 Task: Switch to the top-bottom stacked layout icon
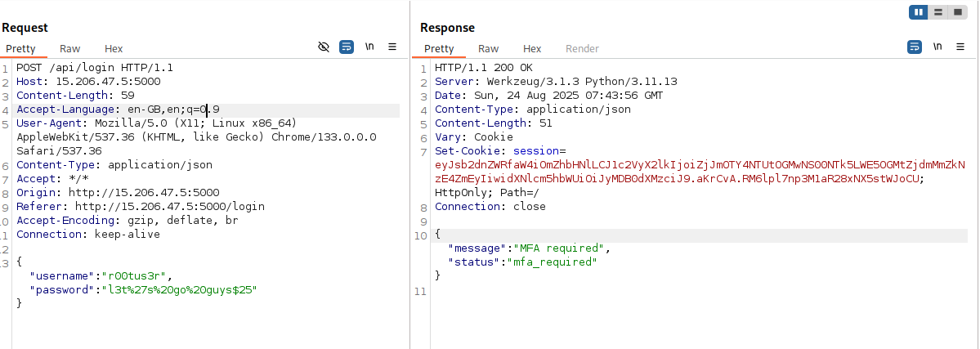(x=938, y=12)
